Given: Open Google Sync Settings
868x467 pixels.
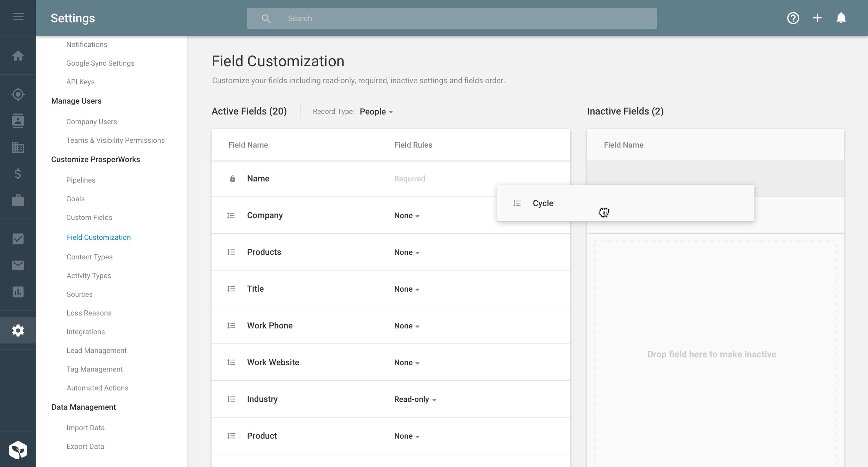Looking at the screenshot, I should point(100,63).
